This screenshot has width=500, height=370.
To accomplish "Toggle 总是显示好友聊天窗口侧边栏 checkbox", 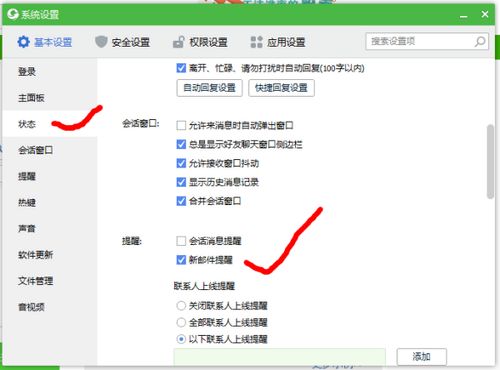I will [181, 144].
